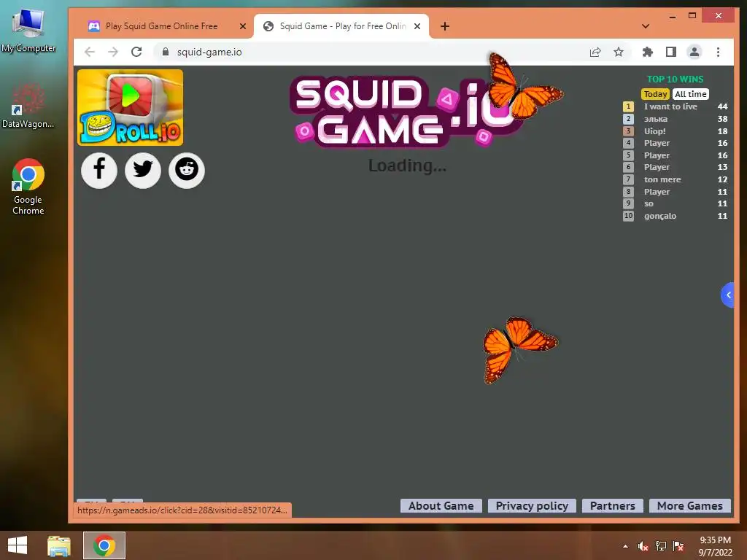Reload the squid-game.io page
747x560 pixels.
tap(136, 52)
